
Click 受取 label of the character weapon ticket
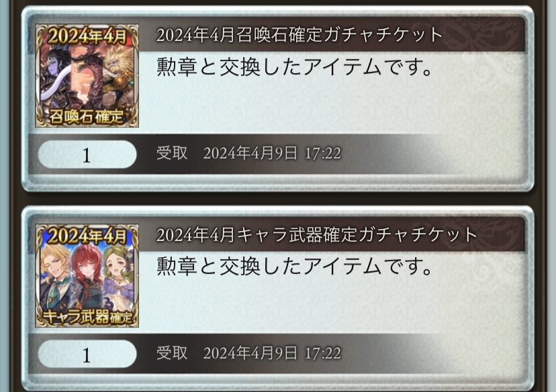pyautogui.click(x=172, y=353)
